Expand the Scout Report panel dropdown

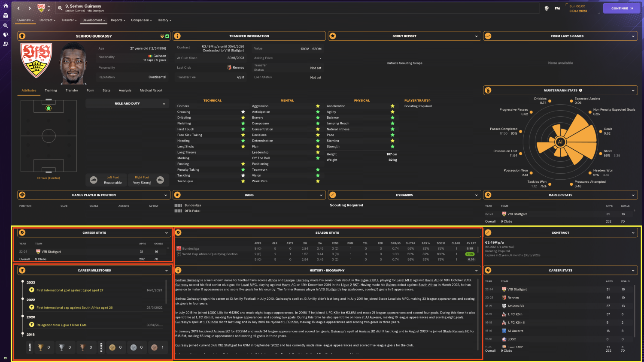point(476,36)
